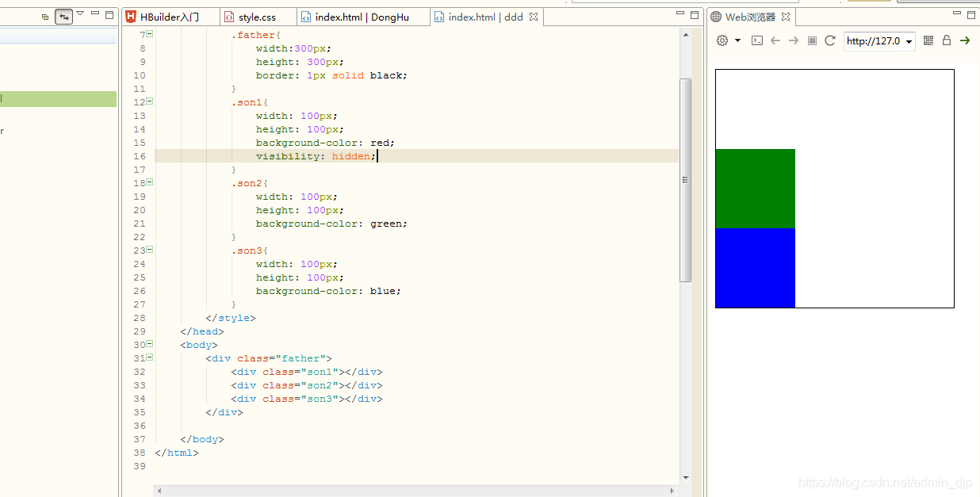Collapse the body tag at line 30
The image size is (980, 497).
coord(150,344)
